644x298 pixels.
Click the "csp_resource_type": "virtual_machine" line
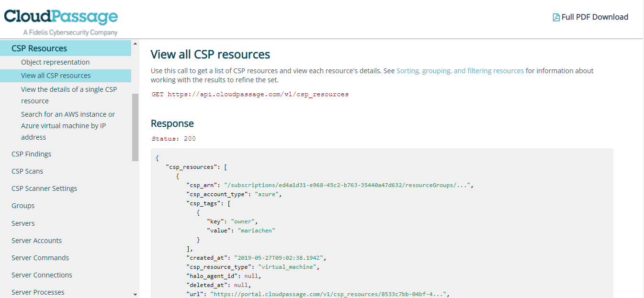[x=253, y=267]
